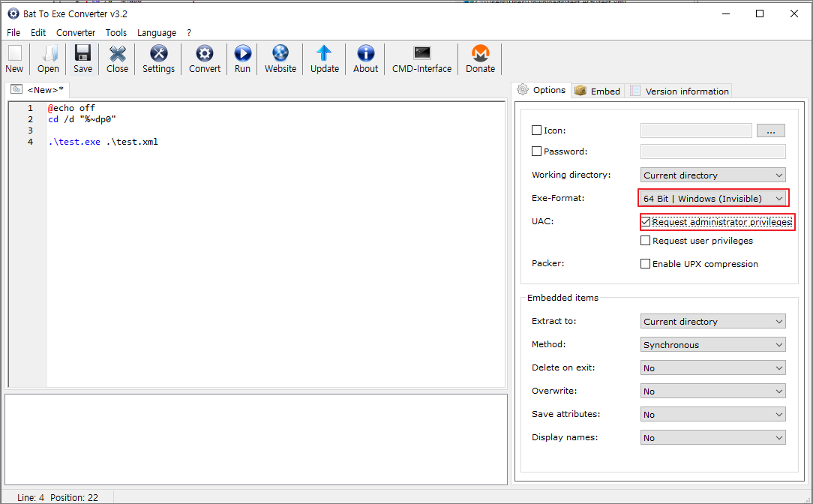
Task: Select the <New>* document tab
Action: (x=37, y=90)
